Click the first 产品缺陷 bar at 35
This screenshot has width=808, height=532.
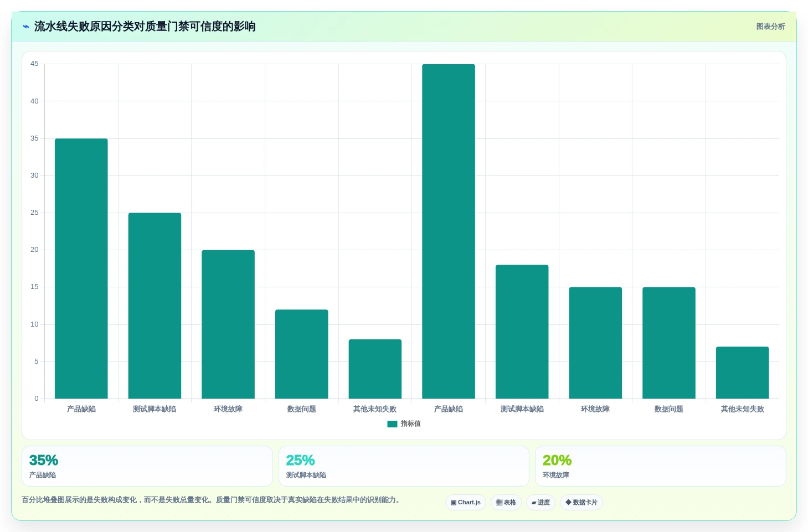[81, 268]
